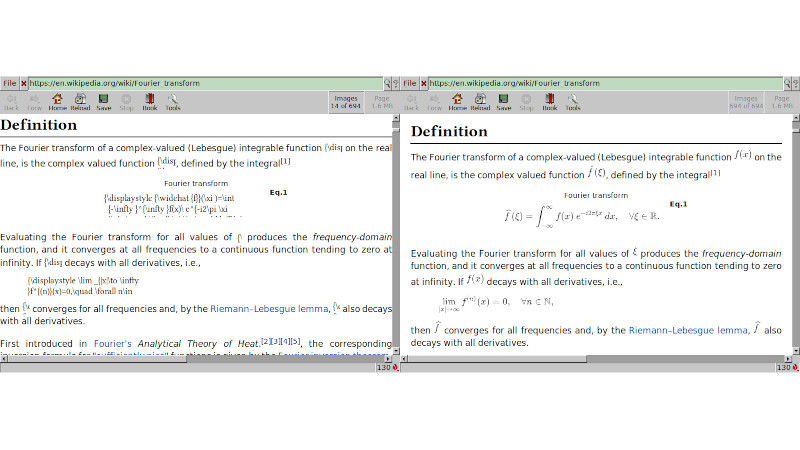Viewport: 800px width, 450px height.
Task: Click the bug meter icon in right status bar
Action: [x=794, y=368]
